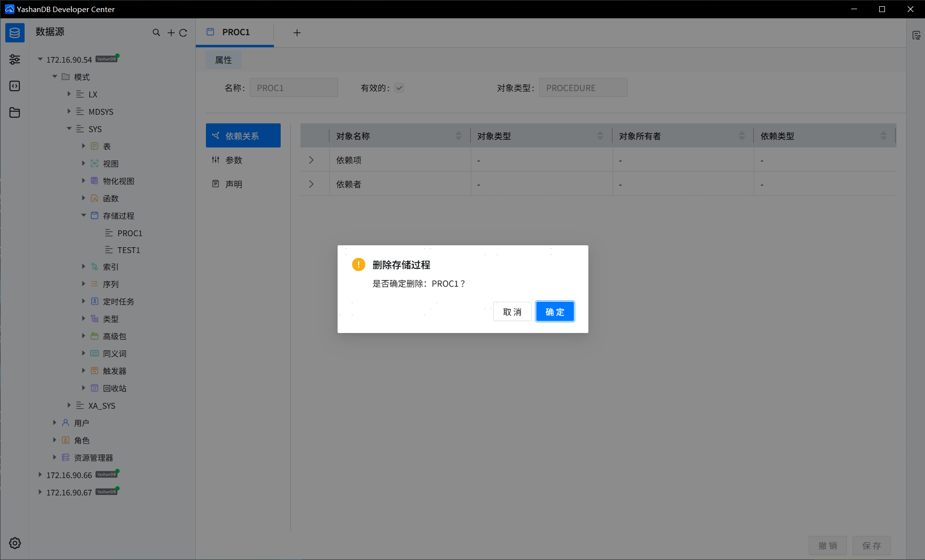925x560 pixels.
Task: Open the top-right notes panel icon
Action: pos(916,36)
